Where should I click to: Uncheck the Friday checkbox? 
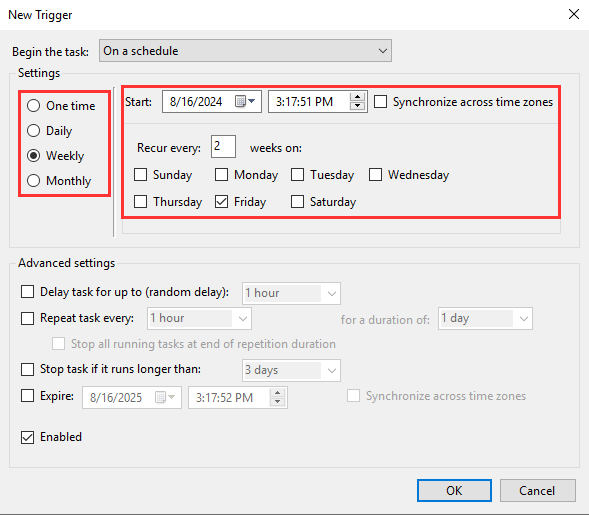pyautogui.click(x=221, y=202)
